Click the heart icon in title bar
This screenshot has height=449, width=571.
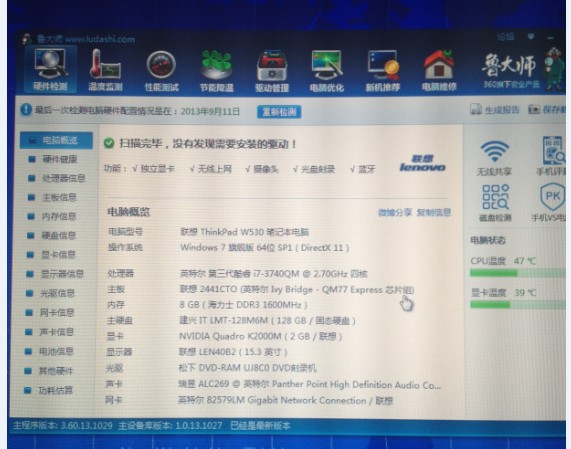click(531, 36)
